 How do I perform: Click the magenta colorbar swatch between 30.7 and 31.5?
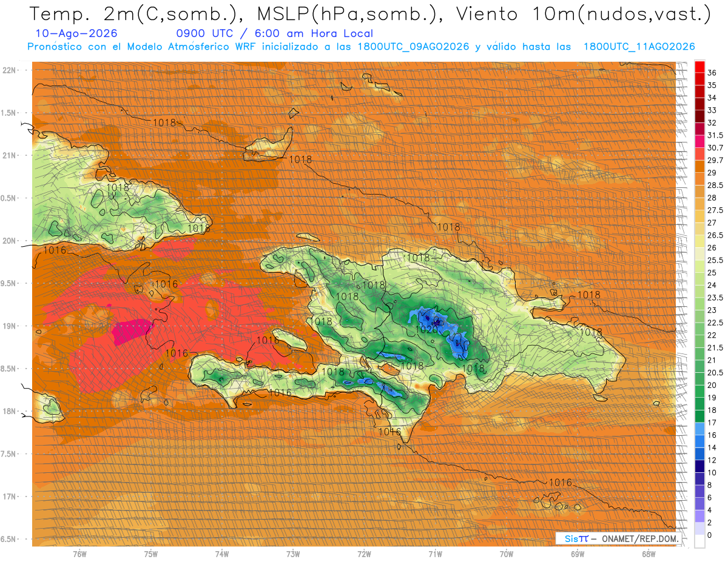(x=699, y=141)
